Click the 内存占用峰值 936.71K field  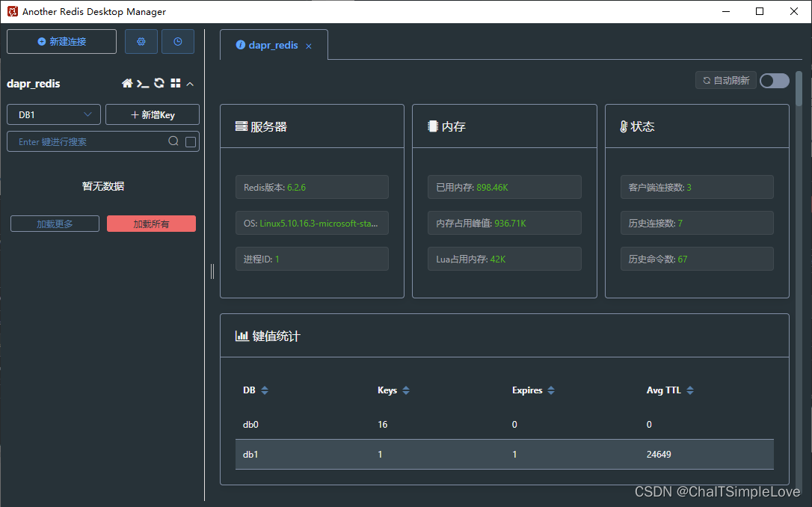coord(505,223)
